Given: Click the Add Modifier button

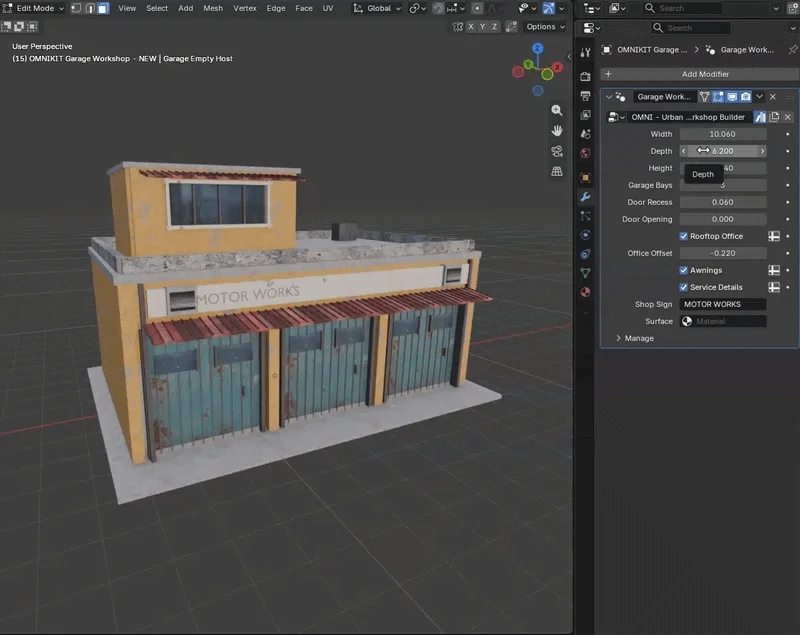Looking at the screenshot, I should tap(699, 74).
